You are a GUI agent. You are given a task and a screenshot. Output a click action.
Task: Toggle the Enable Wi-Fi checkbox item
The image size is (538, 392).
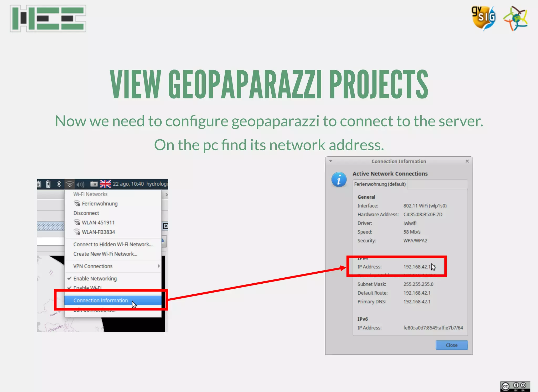point(113,287)
